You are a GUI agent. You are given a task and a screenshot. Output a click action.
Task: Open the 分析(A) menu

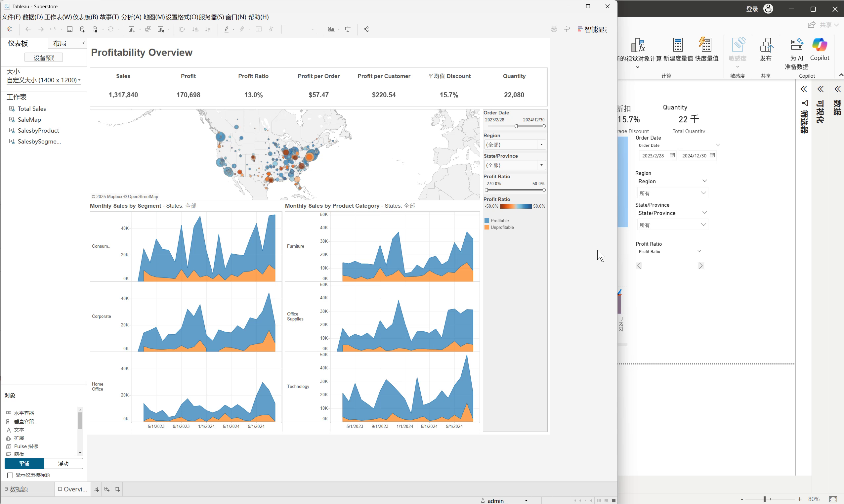(131, 17)
